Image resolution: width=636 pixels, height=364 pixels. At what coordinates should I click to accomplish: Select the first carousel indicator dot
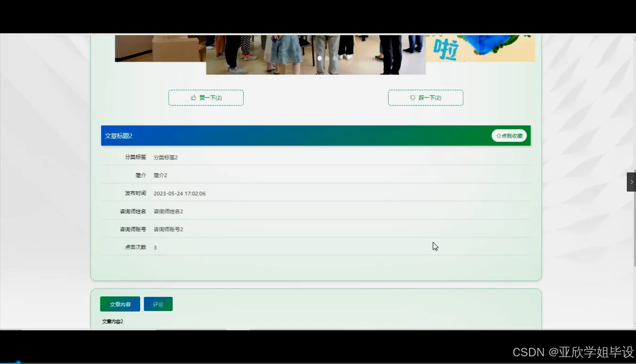(320, 58)
